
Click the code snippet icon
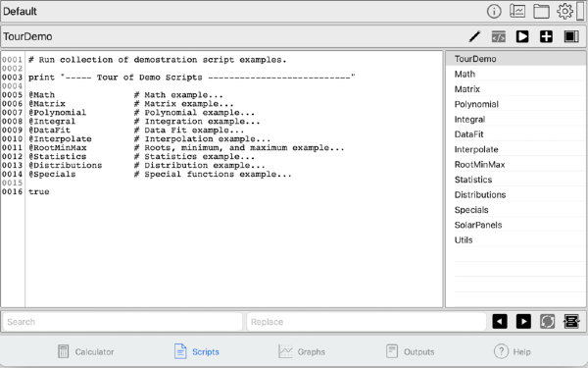499,36
